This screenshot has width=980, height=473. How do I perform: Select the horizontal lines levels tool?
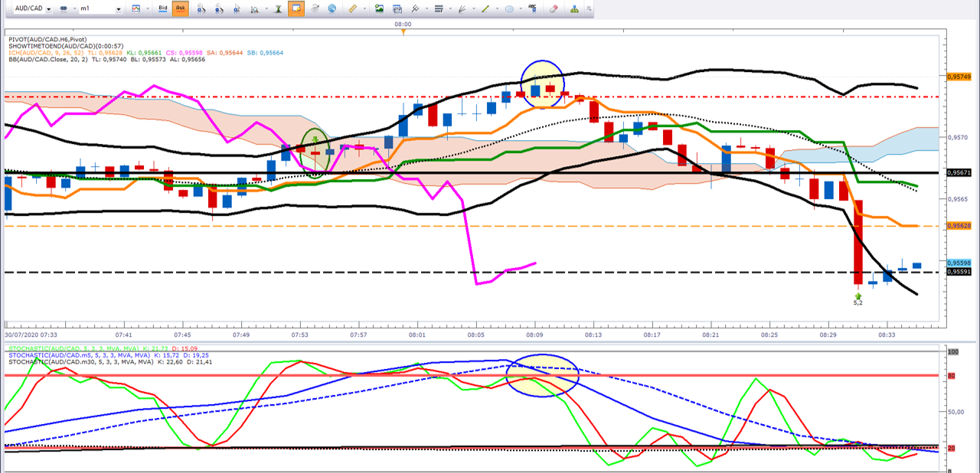439,8
